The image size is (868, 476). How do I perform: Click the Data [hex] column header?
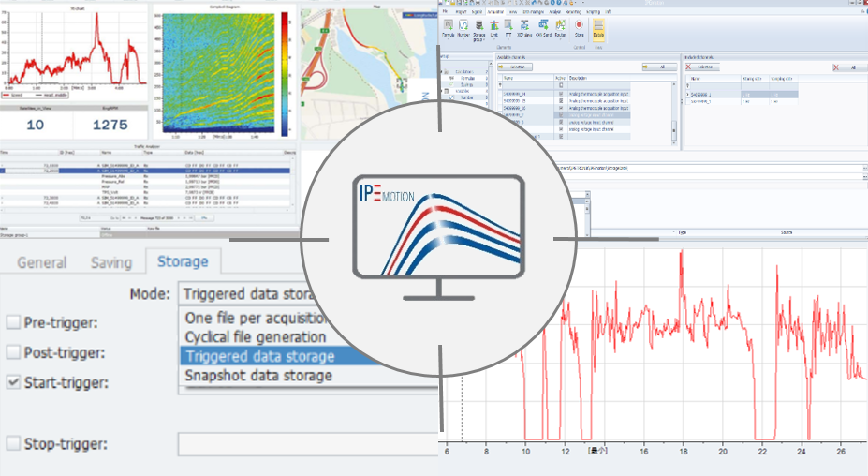pos(232,153)
